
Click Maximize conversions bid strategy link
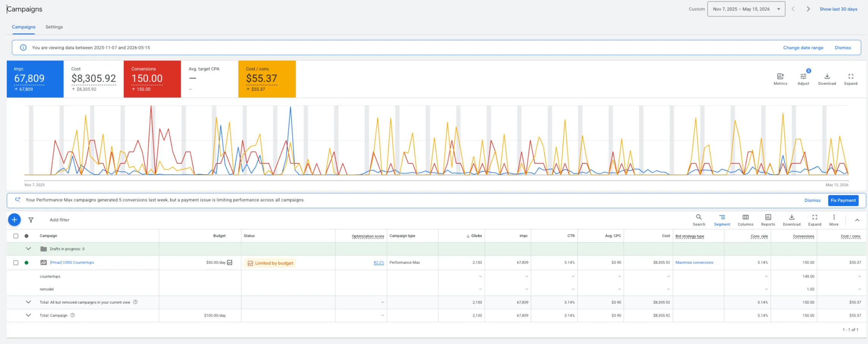[x=694, y=262]
